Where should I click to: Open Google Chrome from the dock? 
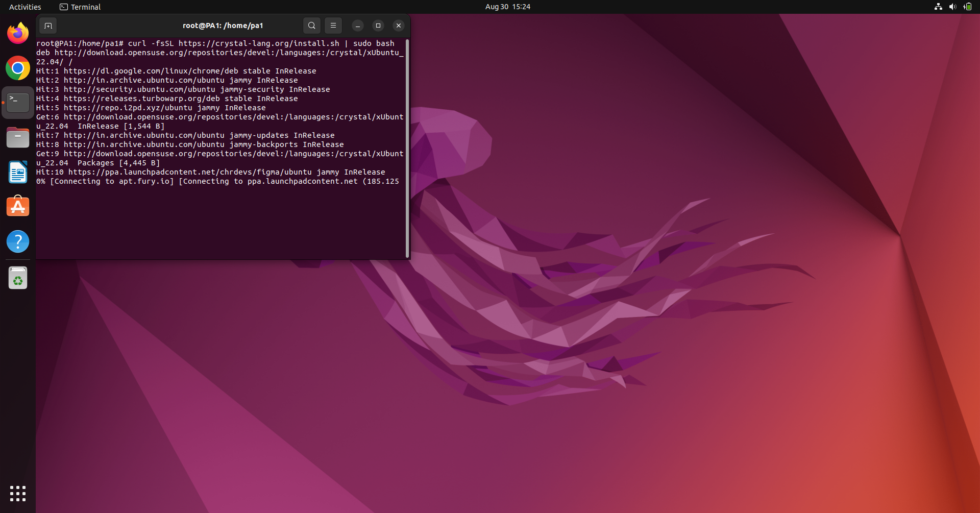coord(18,68)
